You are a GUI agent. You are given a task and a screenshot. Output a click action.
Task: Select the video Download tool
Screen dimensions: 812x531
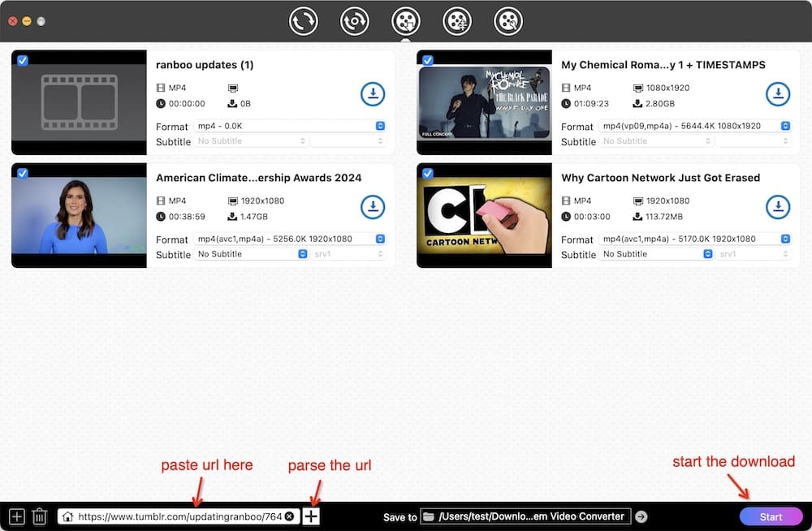point(406,21)
